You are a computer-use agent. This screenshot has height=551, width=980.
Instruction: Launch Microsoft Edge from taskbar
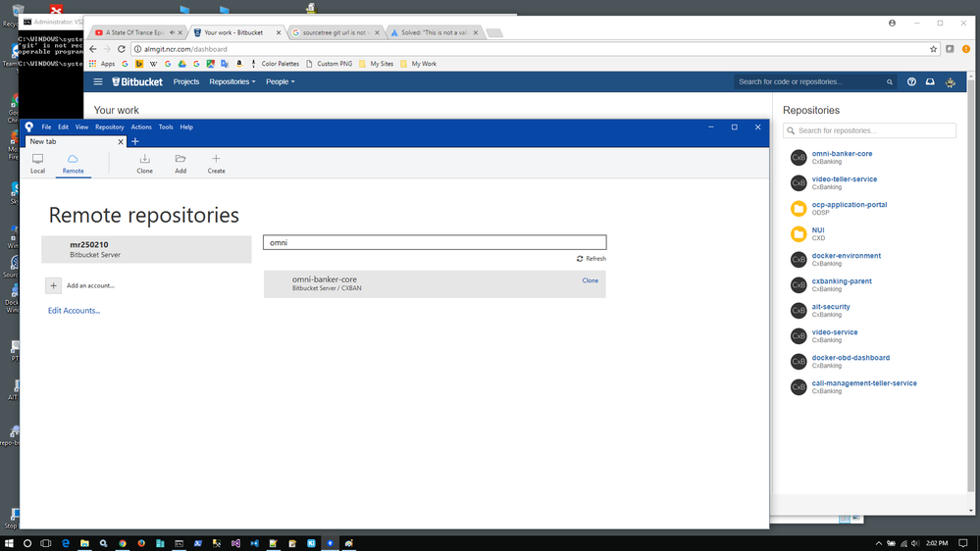click(66, 543)
